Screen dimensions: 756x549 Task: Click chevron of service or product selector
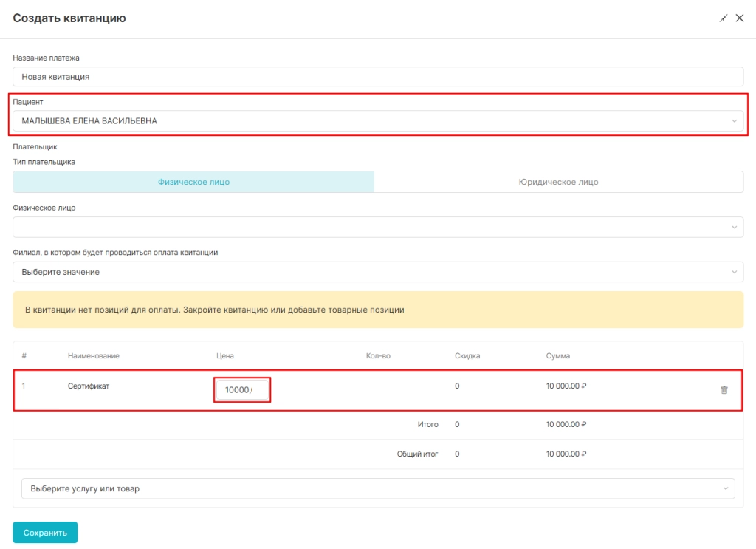tap(725, 488)
